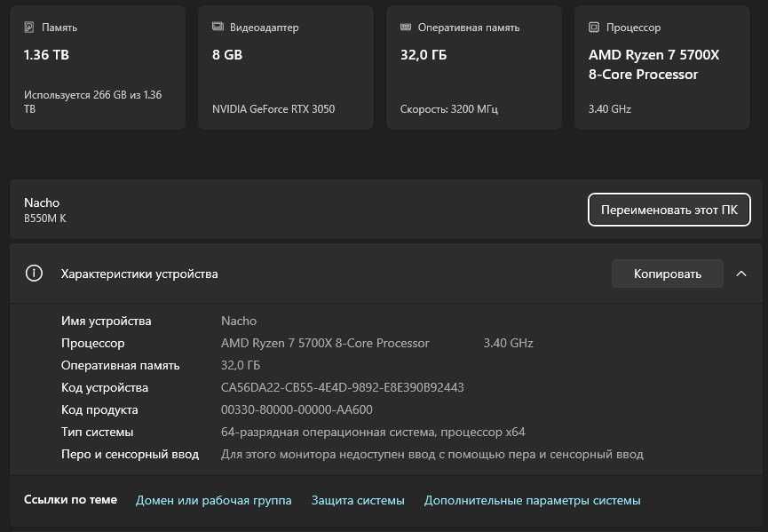The height and width of the screenshot is (532, 768).
Task: Click the Ссылки по теме label
Action: pos(70,500)
